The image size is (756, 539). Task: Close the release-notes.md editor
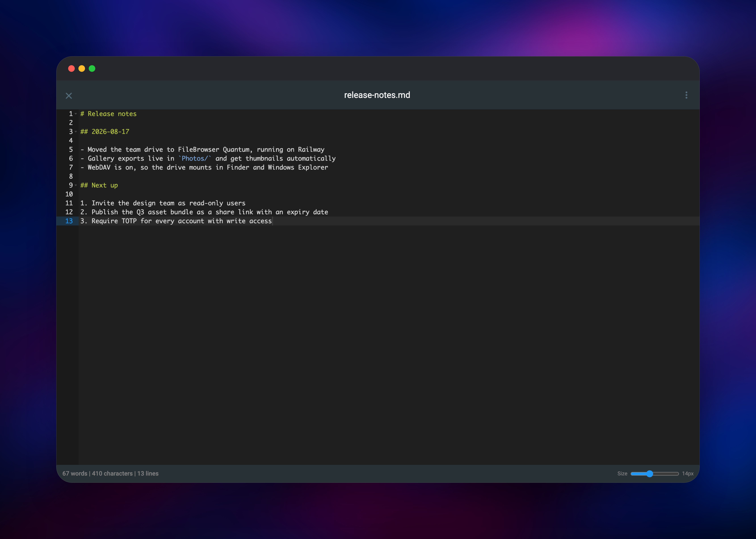[69, 96]
